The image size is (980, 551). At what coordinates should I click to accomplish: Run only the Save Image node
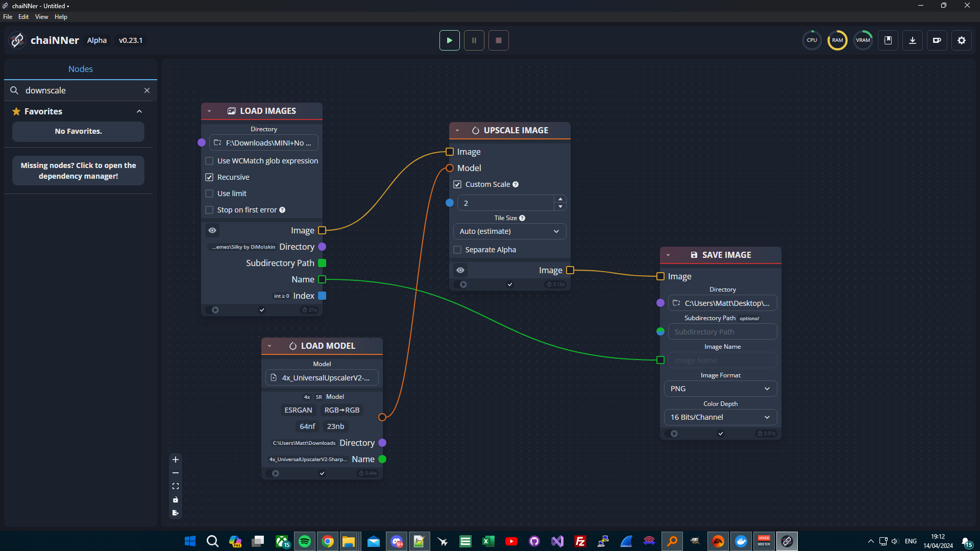pos(674,434)
